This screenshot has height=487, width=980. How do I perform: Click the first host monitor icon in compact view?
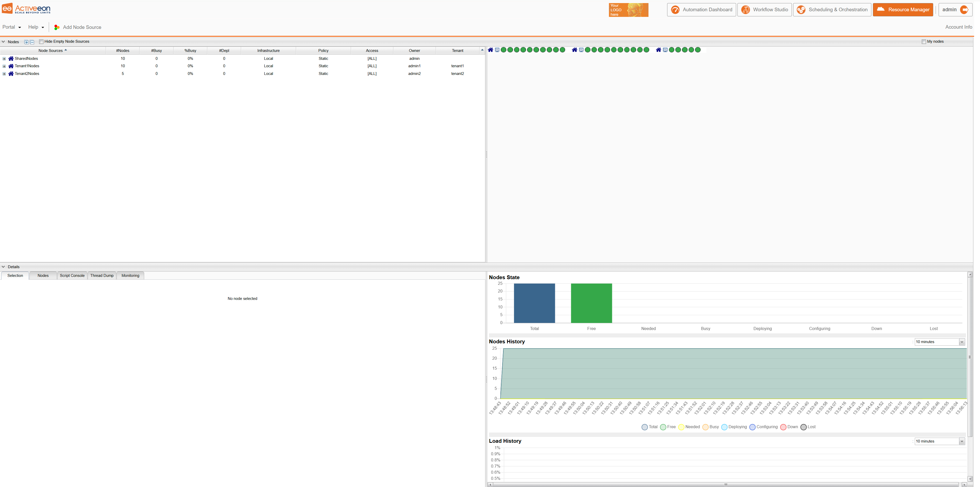click(x=497, y=50)
